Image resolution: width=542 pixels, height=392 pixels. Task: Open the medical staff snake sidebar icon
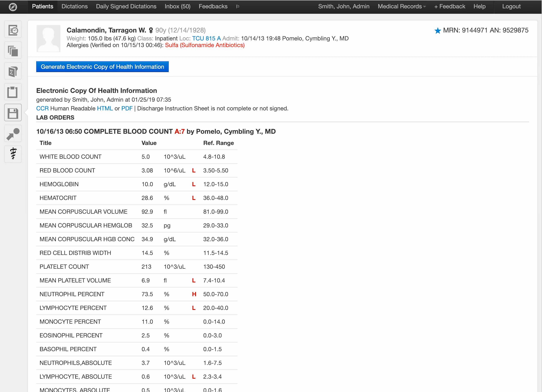pyautogui.click(x=13, y=154)
